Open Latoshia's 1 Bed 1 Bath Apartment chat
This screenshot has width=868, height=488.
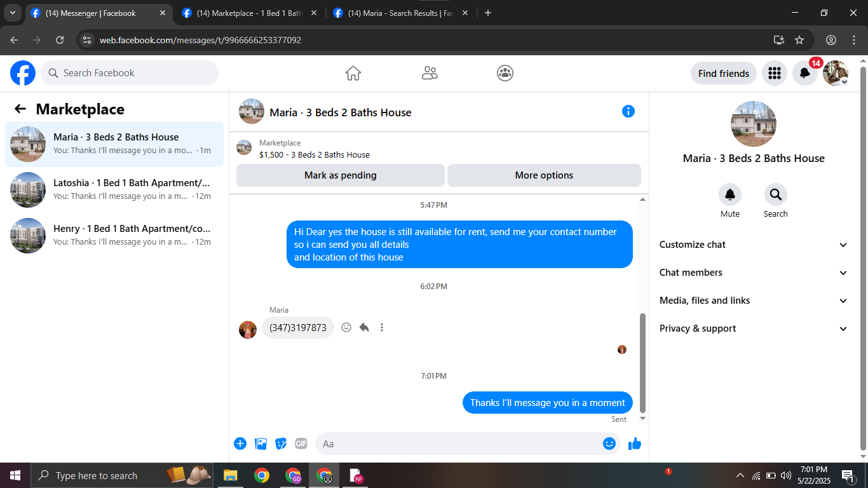(114, 190)
